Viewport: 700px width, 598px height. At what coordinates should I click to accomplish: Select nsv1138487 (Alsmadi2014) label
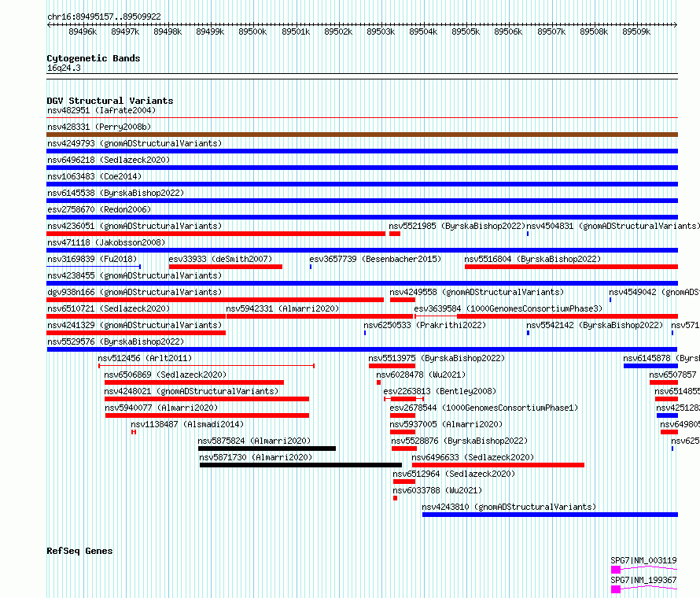[187, 424]
